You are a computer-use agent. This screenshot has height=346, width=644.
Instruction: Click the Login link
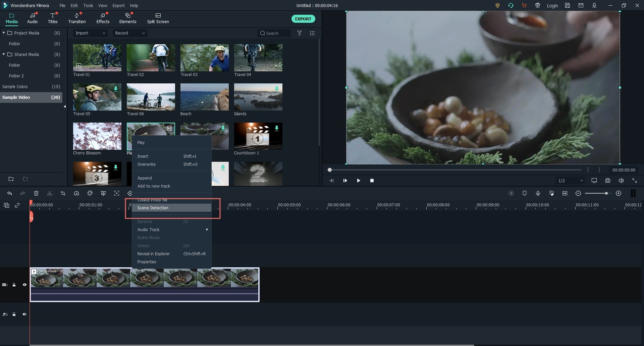coord(552,6)
